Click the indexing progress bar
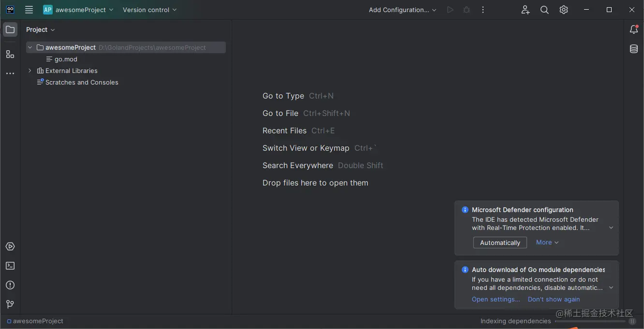 click(590, 321)
